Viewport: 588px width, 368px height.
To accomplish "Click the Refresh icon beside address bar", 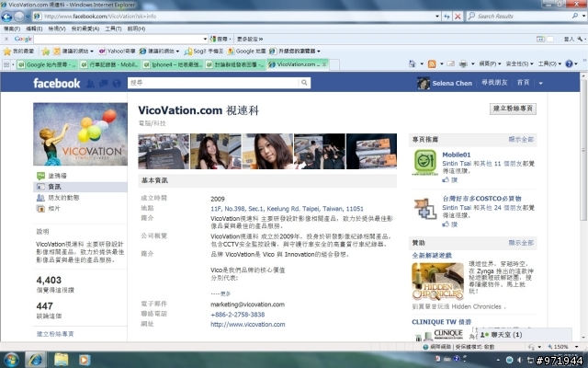I will pos(447,17).
